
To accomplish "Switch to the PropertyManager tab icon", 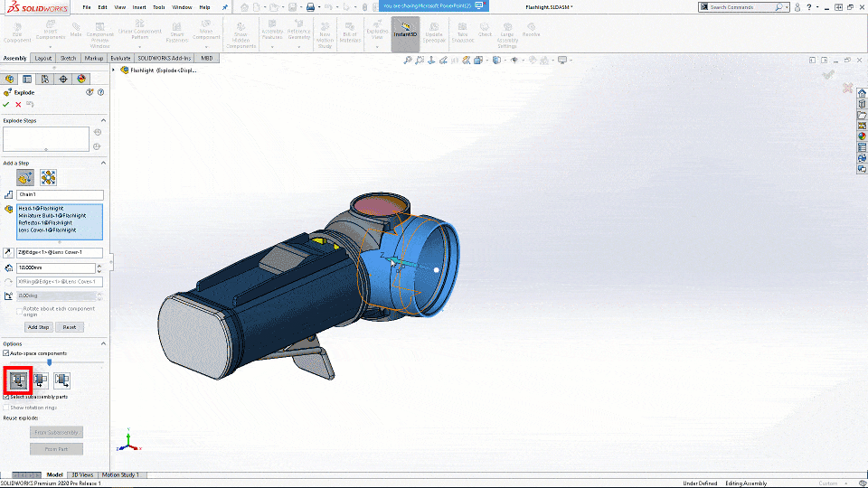I will (x=27, y=80).
